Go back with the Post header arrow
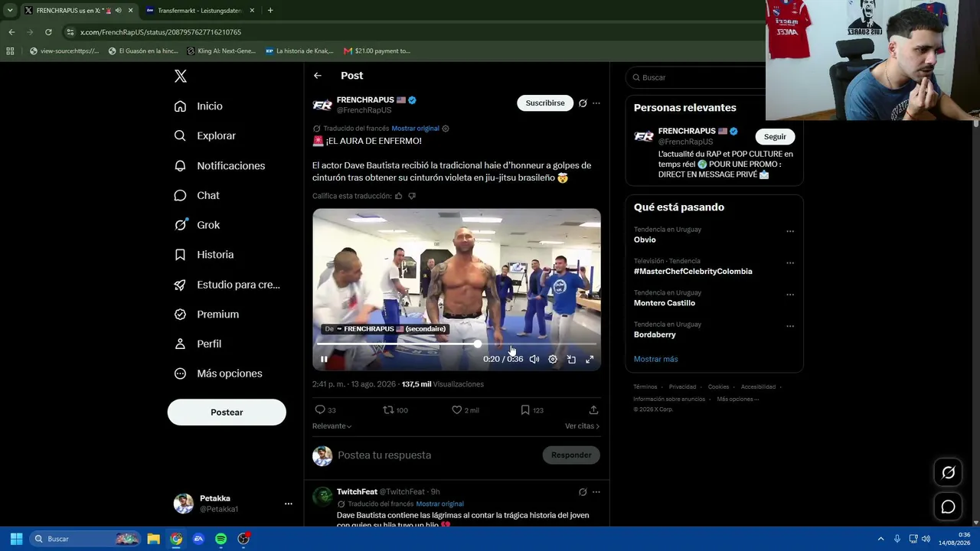980x551 pixels. [318, 76]
